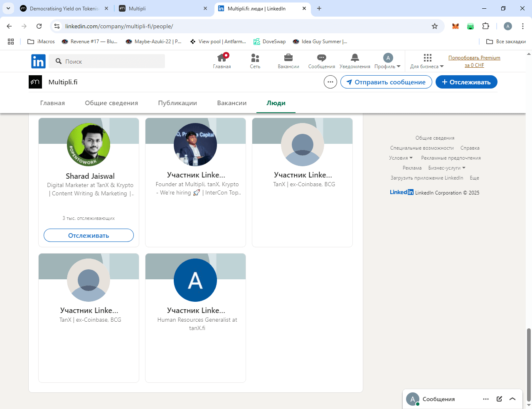
Task: Click Попробовать Premium за 0 CHF link
Action: (x=474, y=62)
